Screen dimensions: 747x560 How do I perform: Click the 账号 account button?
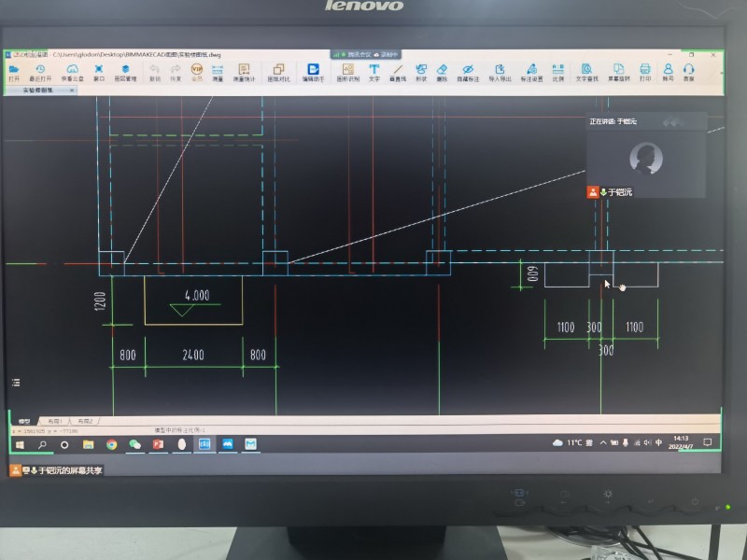668,72
